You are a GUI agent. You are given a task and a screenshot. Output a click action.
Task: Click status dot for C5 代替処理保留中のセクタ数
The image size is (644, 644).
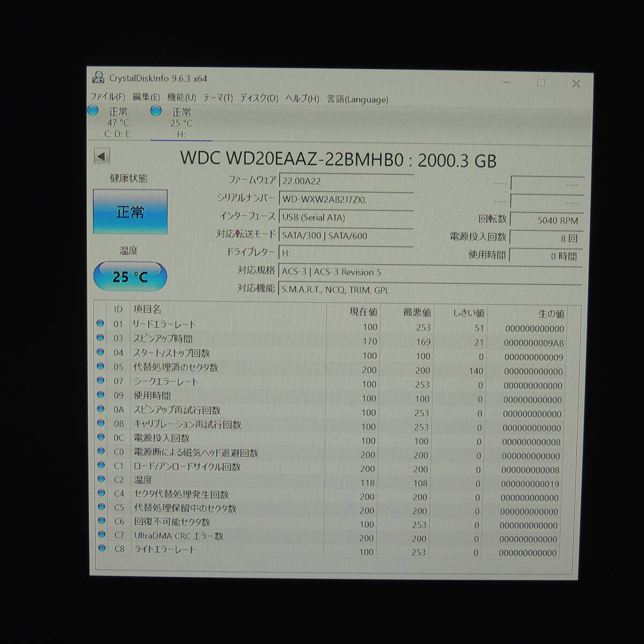click(x=101, y=507)
